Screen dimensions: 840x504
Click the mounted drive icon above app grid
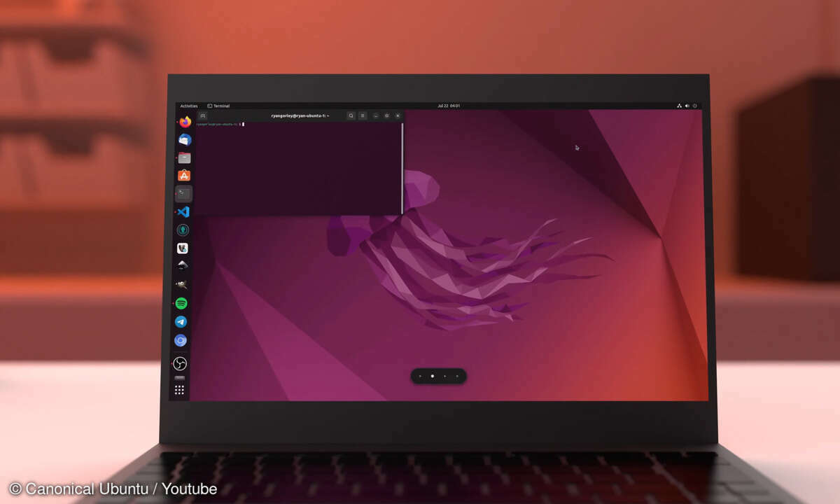pyautogui.click(x=180, y=378)
